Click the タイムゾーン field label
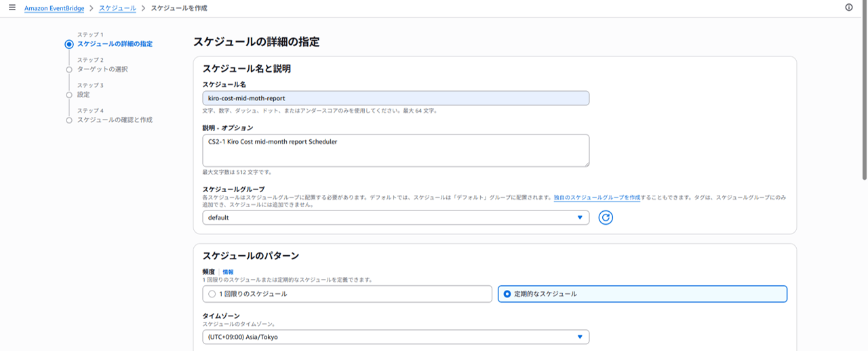This screenshot has width=868, height=351. (x=221, y=316)
